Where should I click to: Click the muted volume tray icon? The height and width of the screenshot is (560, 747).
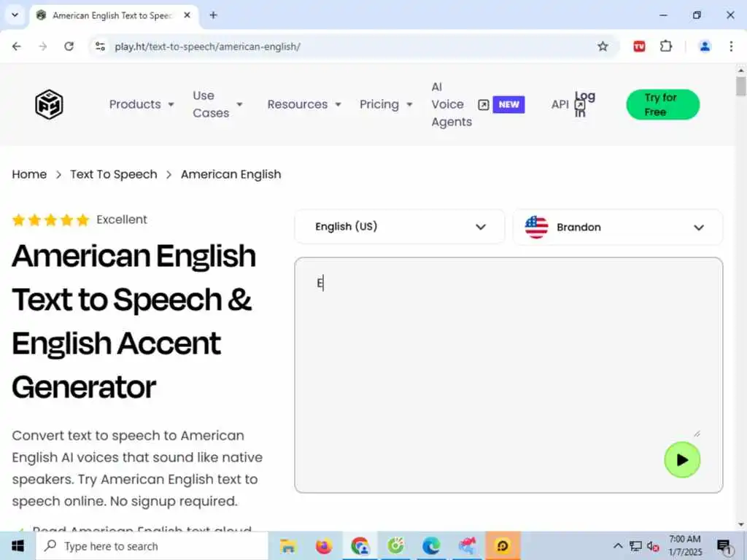[x=653, y=545]
